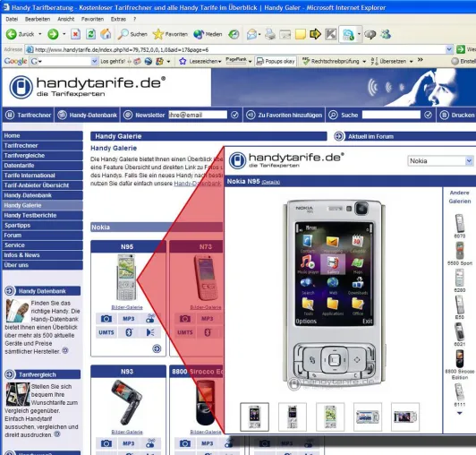
Task: Toggle the Popups okay button
Action: pos(276,62)
